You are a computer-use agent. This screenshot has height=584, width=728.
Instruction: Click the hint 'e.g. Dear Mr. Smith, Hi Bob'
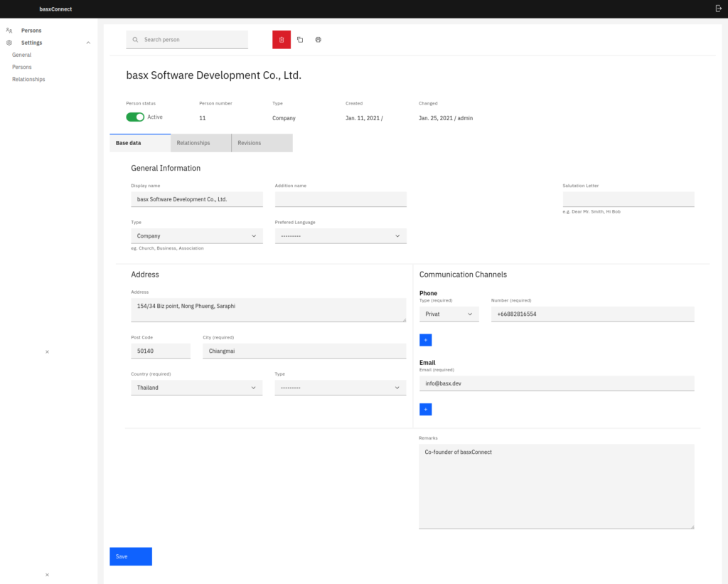591,211
